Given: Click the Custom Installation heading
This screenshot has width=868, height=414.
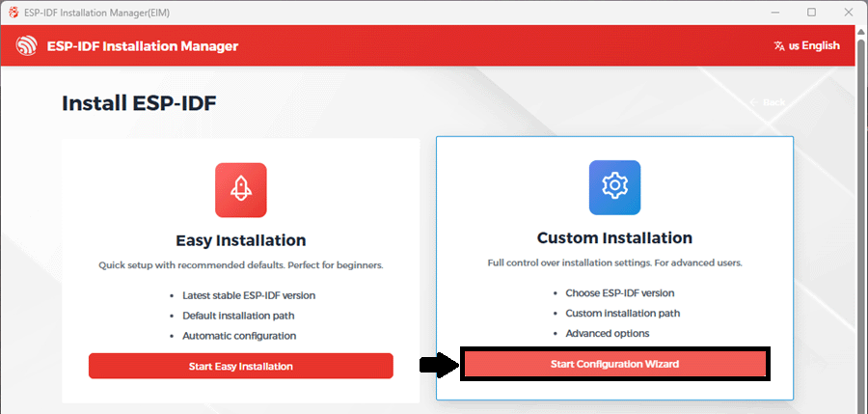Looking at the screenshot, I should (614, 237).
